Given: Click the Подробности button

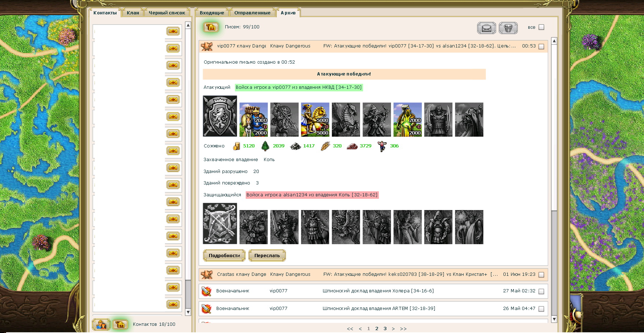Looking at the screenshot, I should pos(224,255).
